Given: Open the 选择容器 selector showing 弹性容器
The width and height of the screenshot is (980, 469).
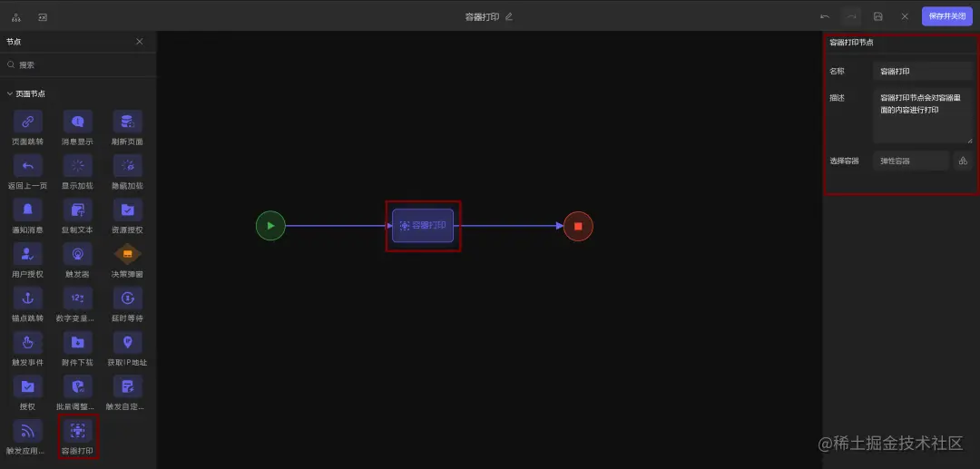Looking at the screenshot, I should pos(911,161).
